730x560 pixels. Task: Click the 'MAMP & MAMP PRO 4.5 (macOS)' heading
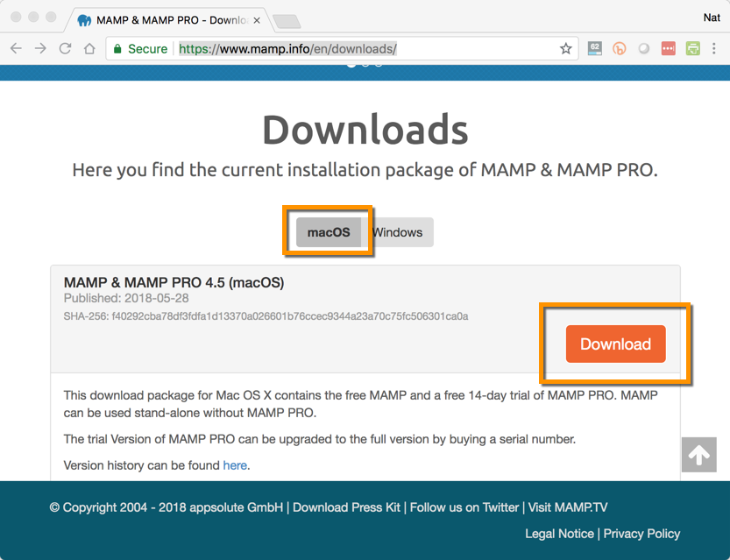tap(174, 282)
